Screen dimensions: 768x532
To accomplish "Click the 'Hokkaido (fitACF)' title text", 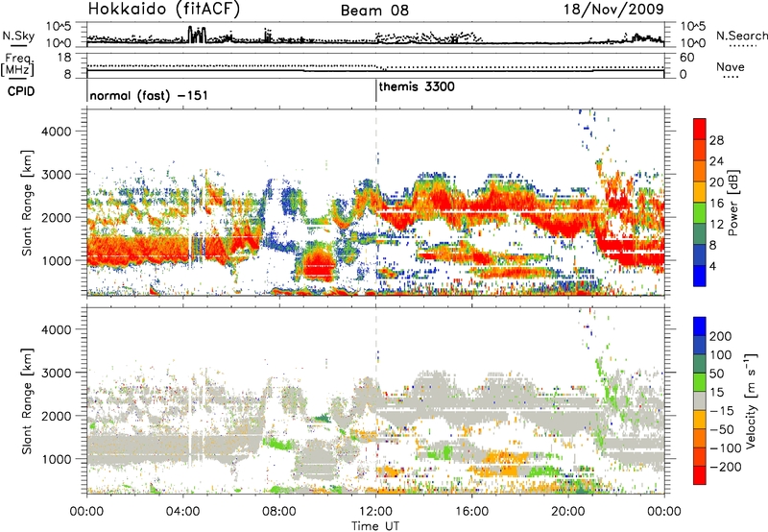I will point(164,10).
